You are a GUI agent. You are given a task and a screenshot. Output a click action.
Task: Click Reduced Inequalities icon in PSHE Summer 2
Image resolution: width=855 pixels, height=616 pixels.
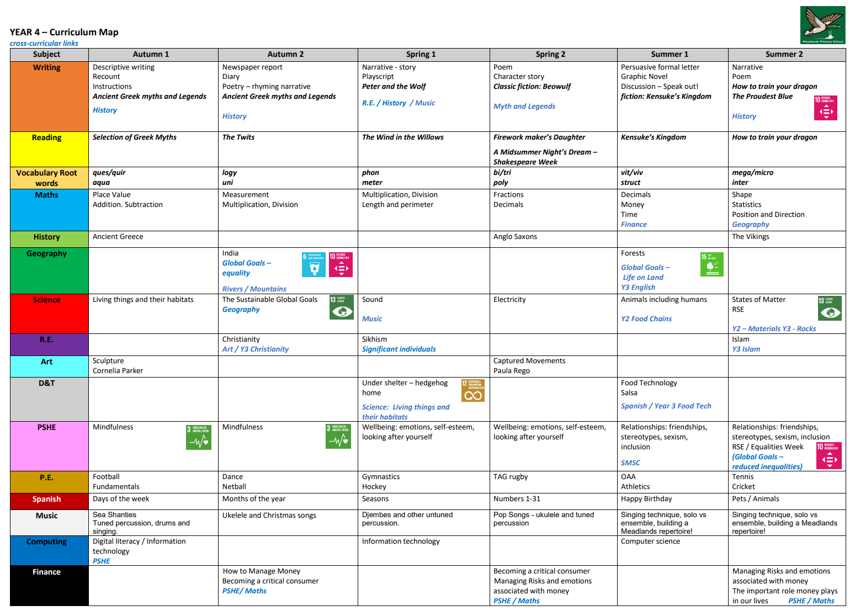click(x=829, y=455)
